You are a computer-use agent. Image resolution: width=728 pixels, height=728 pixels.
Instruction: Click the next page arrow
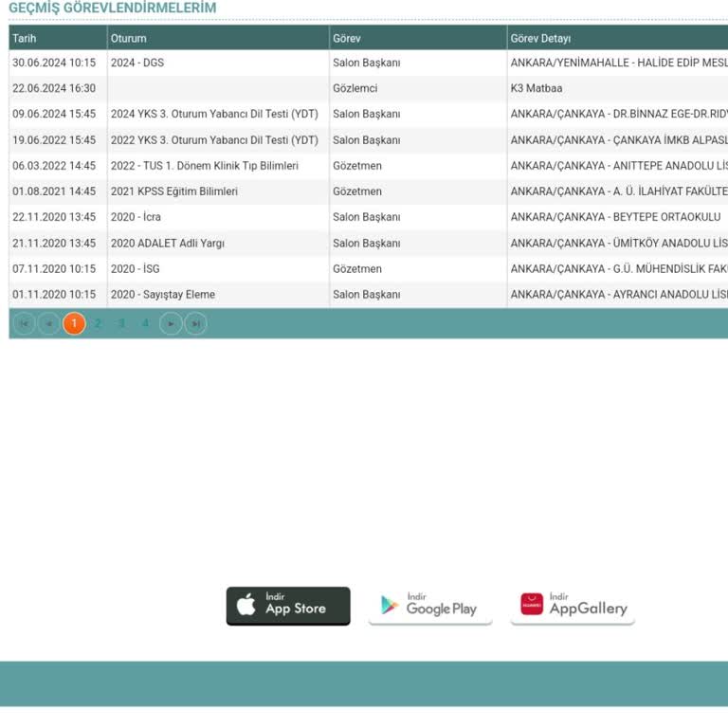coord(171,324)
